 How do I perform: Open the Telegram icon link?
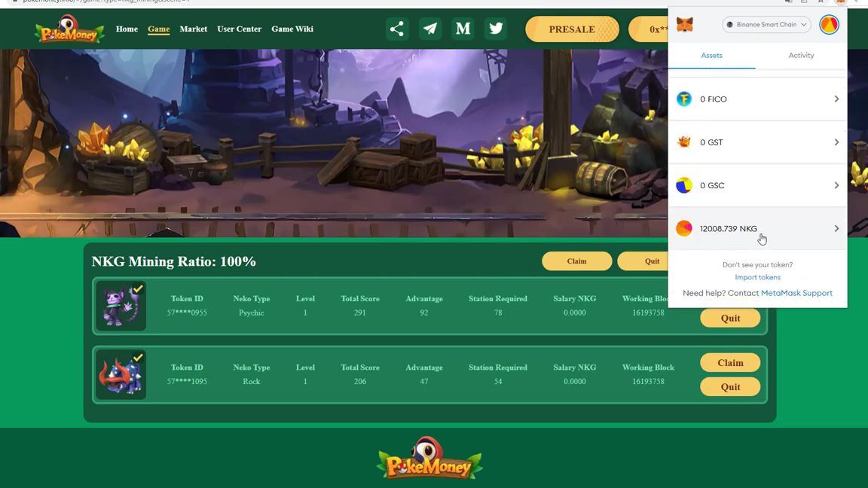tap(430, 29)
